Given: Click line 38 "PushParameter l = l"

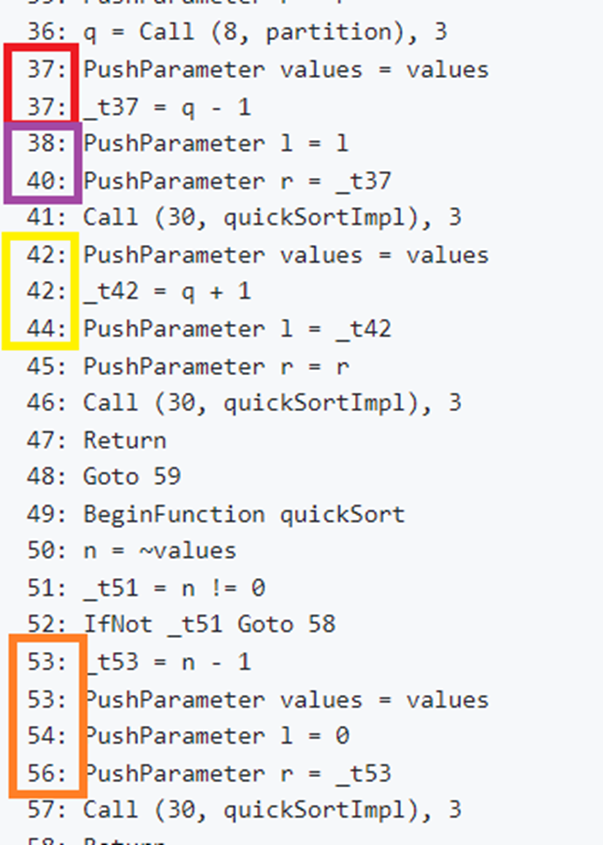Looking at the screenshot, I should pyautogui.click(x=215, y=144).
